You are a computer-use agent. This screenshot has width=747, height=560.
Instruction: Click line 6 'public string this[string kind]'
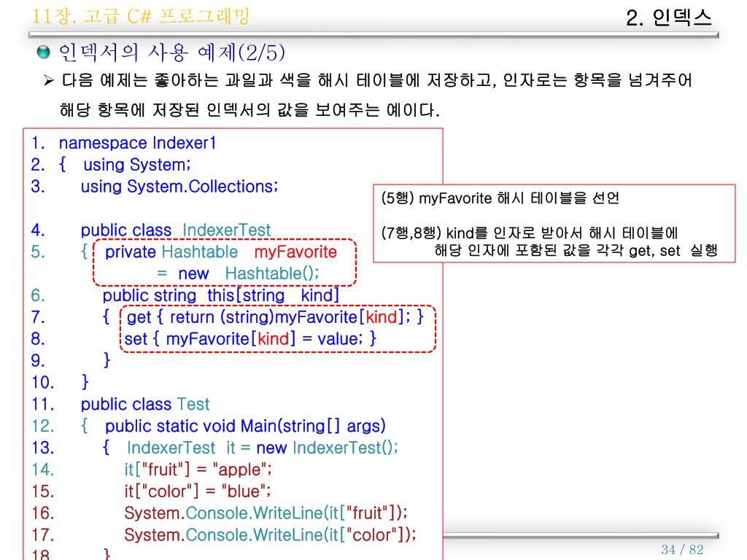(220, 295)
